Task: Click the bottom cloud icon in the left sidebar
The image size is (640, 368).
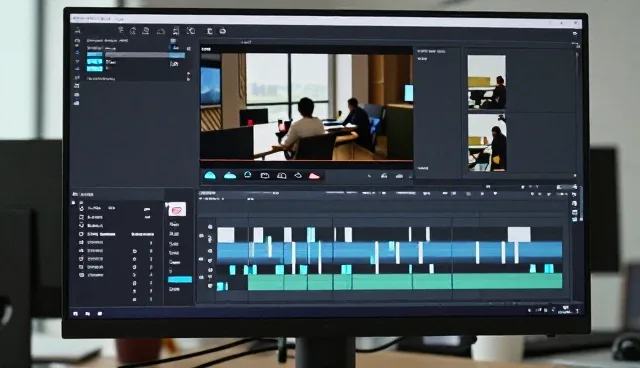Action: 77,103
